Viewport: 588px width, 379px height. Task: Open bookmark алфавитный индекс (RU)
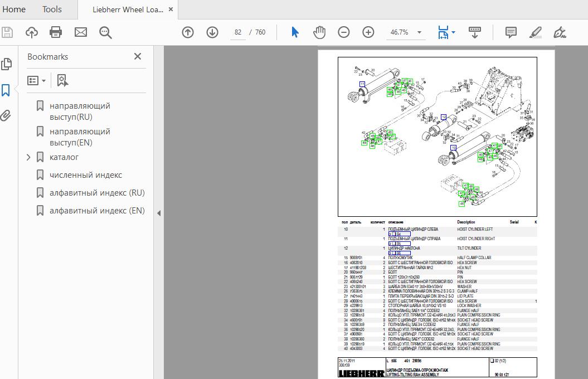[97, 193]
